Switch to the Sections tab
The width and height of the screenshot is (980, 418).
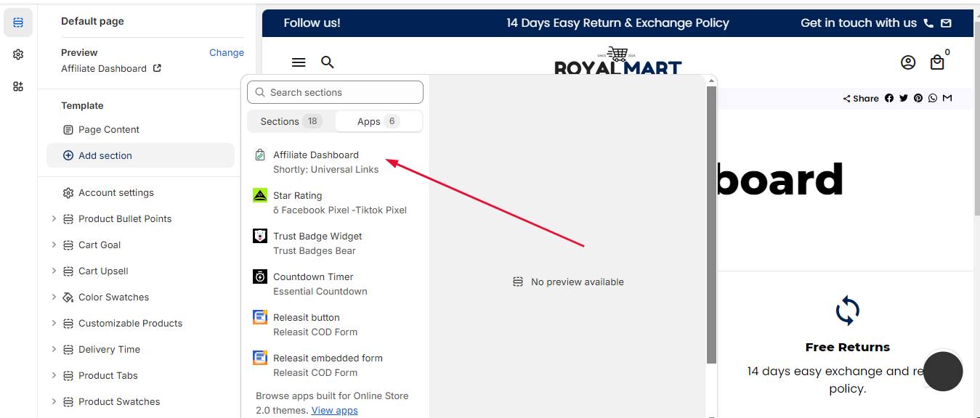tap(291, 121)
